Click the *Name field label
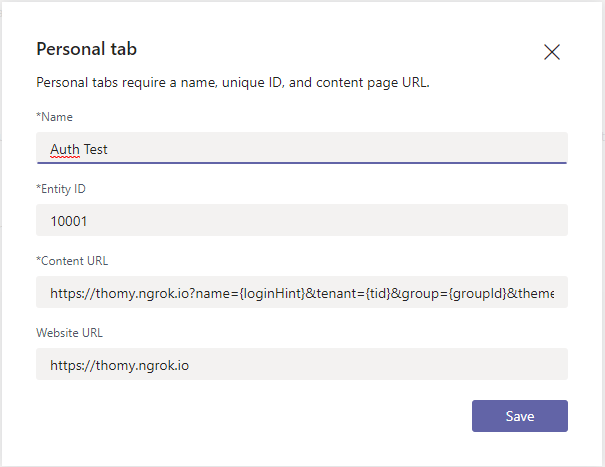 pos(54,117)
